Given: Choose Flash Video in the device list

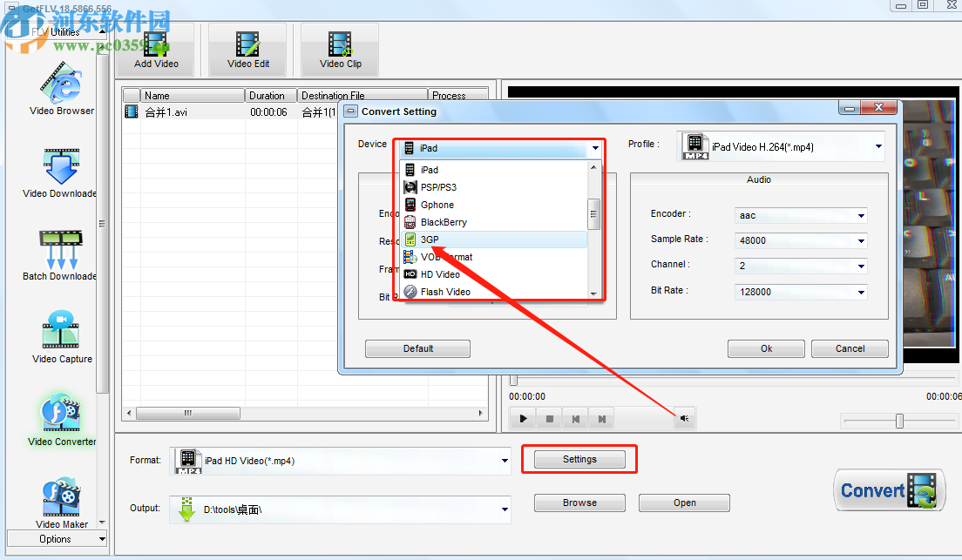Looking at the screenshot, I should pyautogui.click(x=494, y=292).
